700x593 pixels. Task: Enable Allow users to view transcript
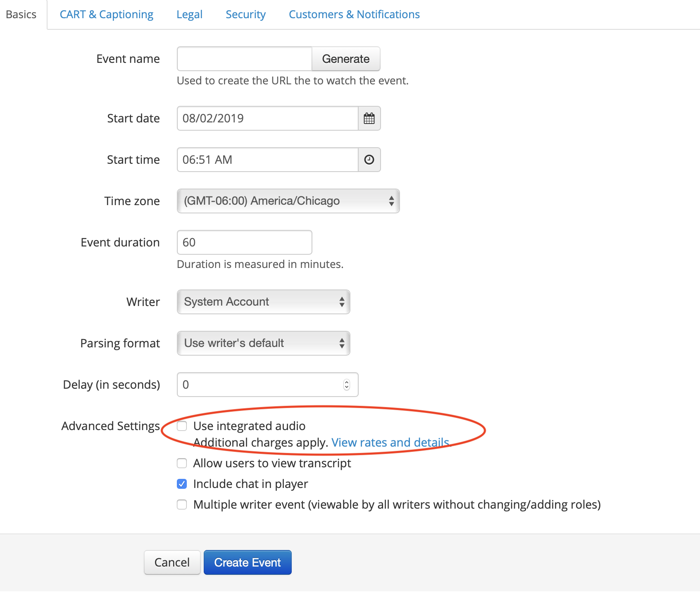pyautogui.click(x=182, y=463)
